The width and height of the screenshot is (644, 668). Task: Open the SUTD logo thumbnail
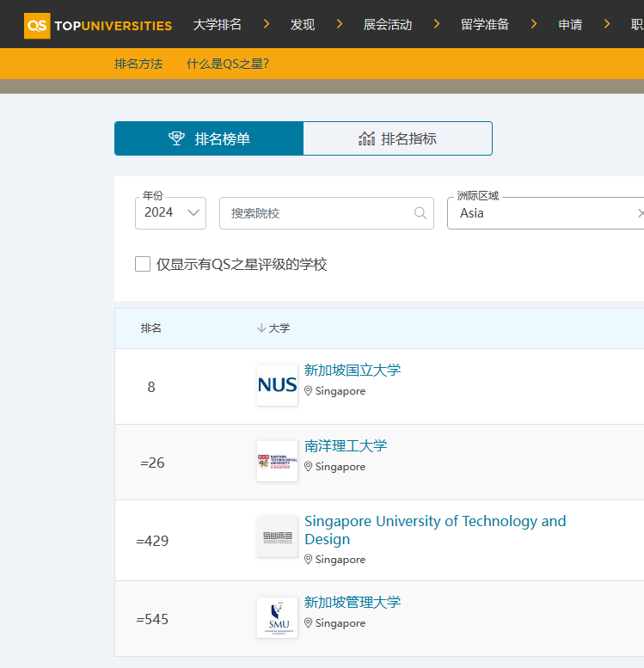277,536
